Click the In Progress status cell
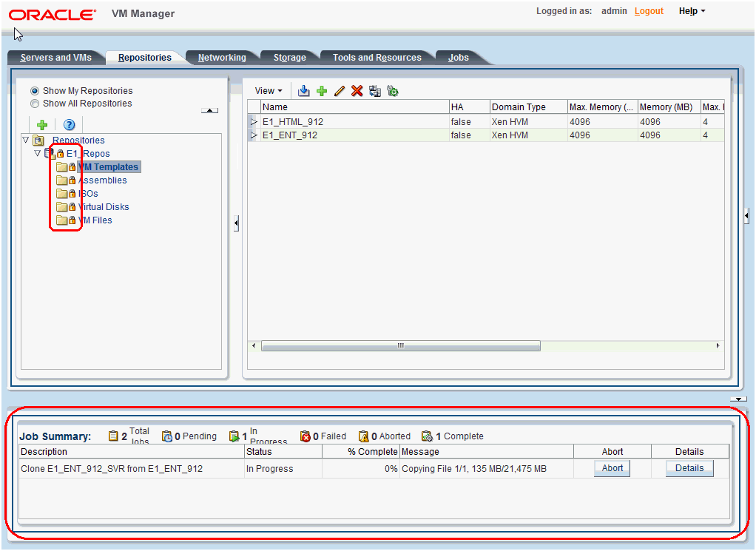Viewport: 756px width, 551px height. click(283, 469)
